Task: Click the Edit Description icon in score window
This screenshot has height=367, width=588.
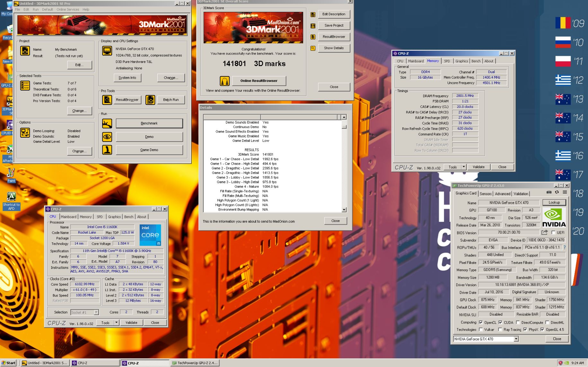Action: [x=313, y=14]
